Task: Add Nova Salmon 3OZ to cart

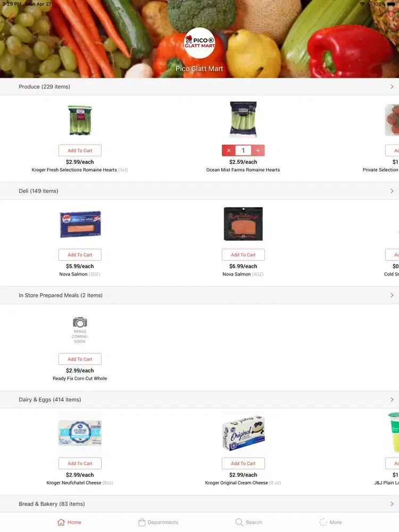Action: pos(80,255)
